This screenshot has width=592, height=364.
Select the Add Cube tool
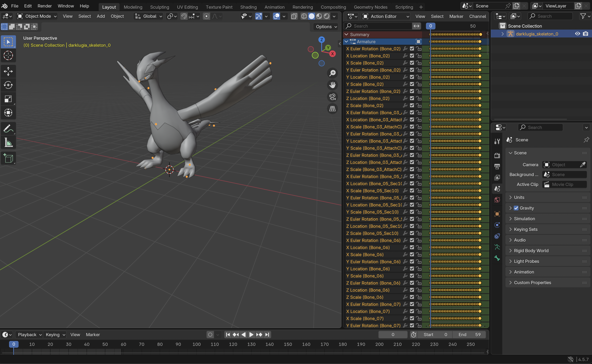pyautogui.click(x=8, y=158)
